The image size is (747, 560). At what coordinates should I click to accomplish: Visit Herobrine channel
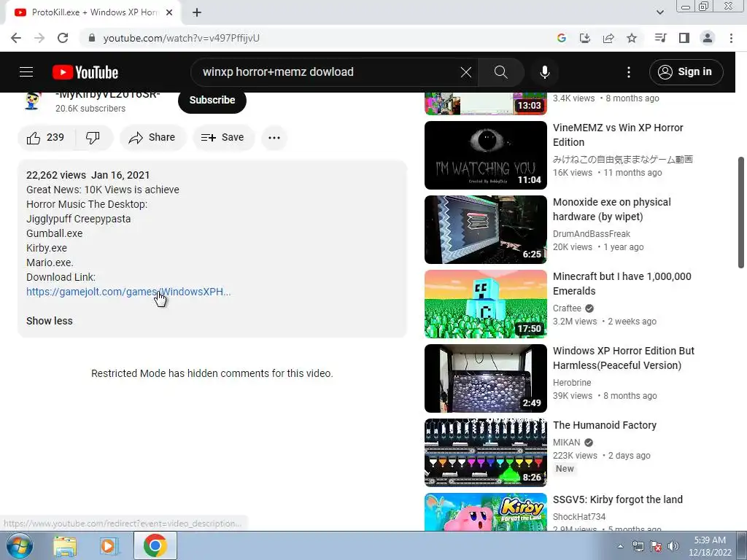(x=572, y=382)
